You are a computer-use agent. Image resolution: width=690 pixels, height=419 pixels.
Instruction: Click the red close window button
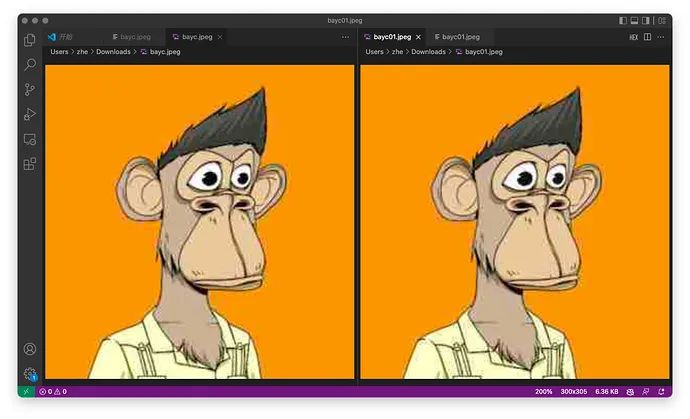(25, 20)
